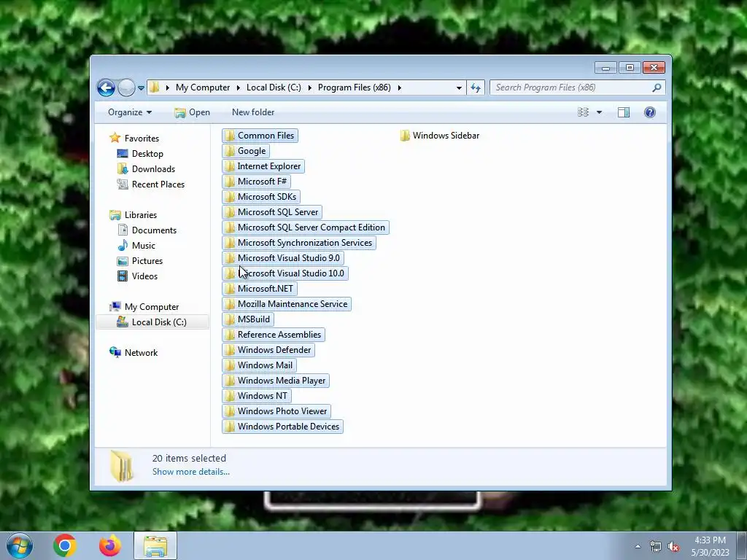Open Help with the question mark icon
Screen dimensions: 747x560
click(650, 112)
